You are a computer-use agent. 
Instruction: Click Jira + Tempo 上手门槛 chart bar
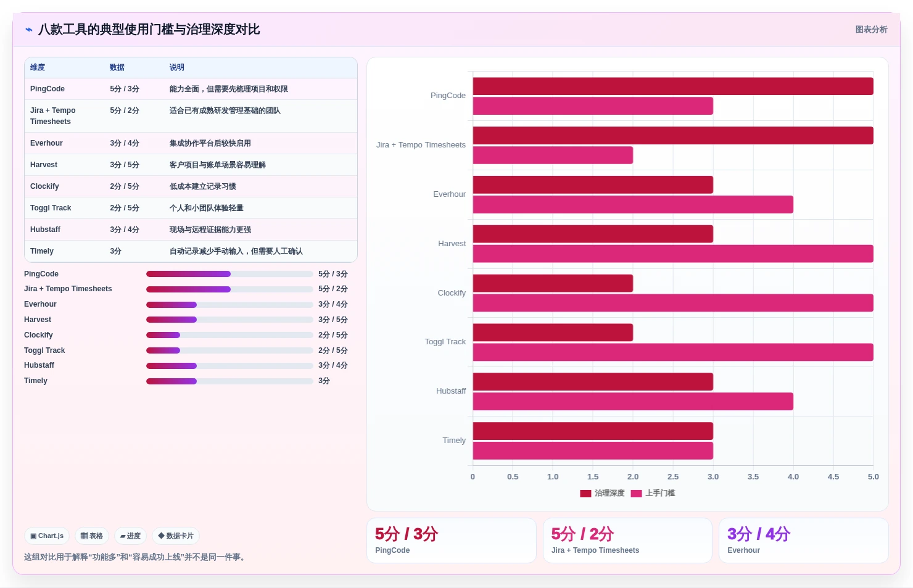(x=553, y=155)
